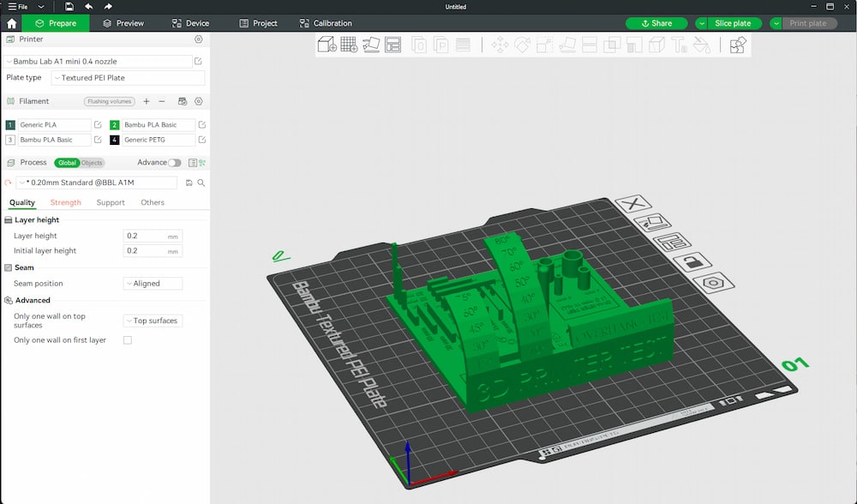Switch process scope to Objects
Image resolution: width=857 pixels, height=504 pixels.
92,162
